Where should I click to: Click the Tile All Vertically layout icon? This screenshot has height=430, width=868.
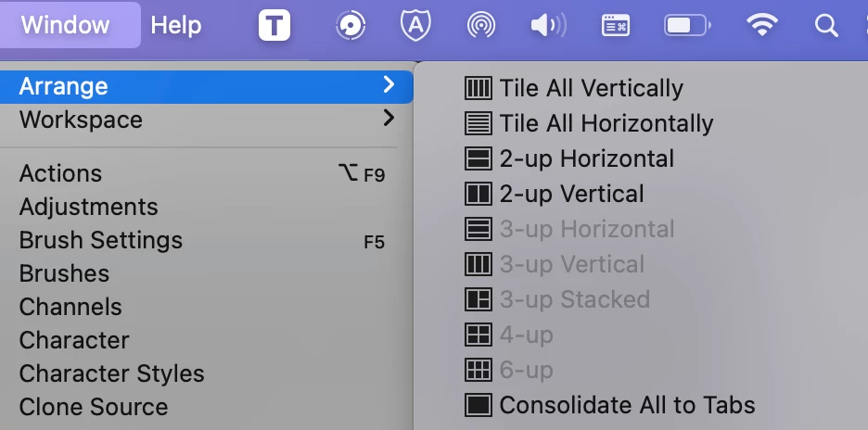[478, 88]
